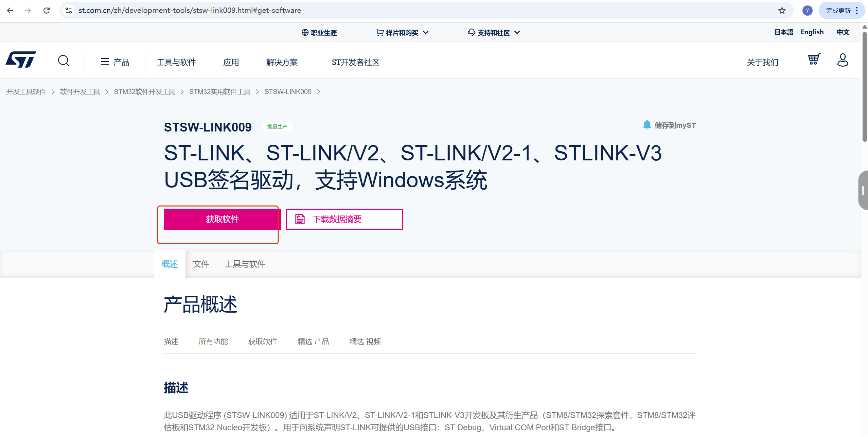Jump to 描述 section anchor
Screen dimensions: 868x437
(x=171, y=342)
